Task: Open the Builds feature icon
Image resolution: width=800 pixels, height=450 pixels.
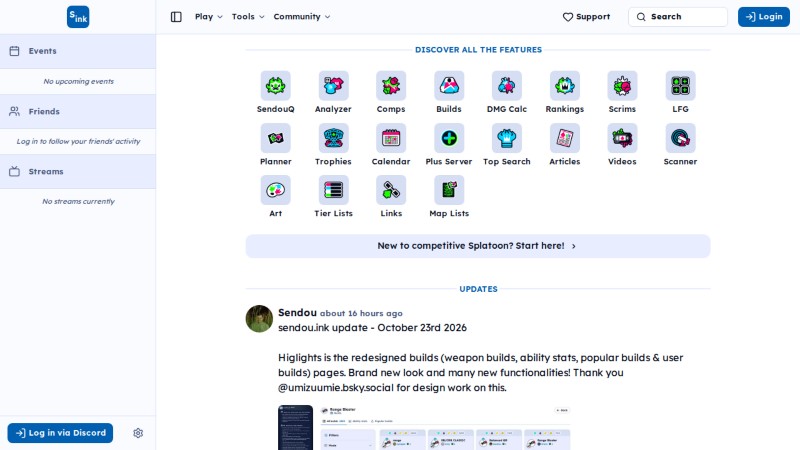Action: 449,86
